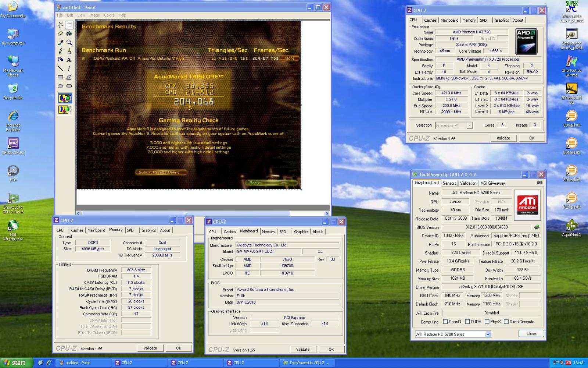Tick the CUDA checkbox in GPU-Z
The image size is (588, 368).
click(467, 322)
